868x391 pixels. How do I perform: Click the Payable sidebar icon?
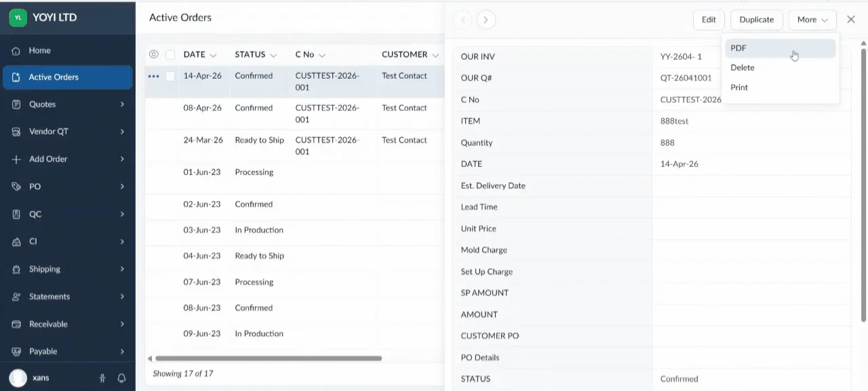(x=16, y=352)
